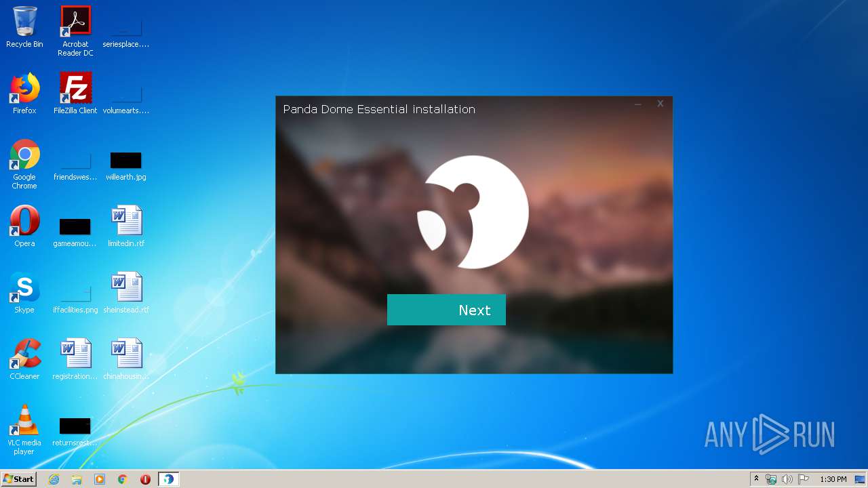The width and height of the screenshot is (868, 488).
Task: Click Show desktop button in taskbar
Action: pyautogui.click(x=861, y=479)
